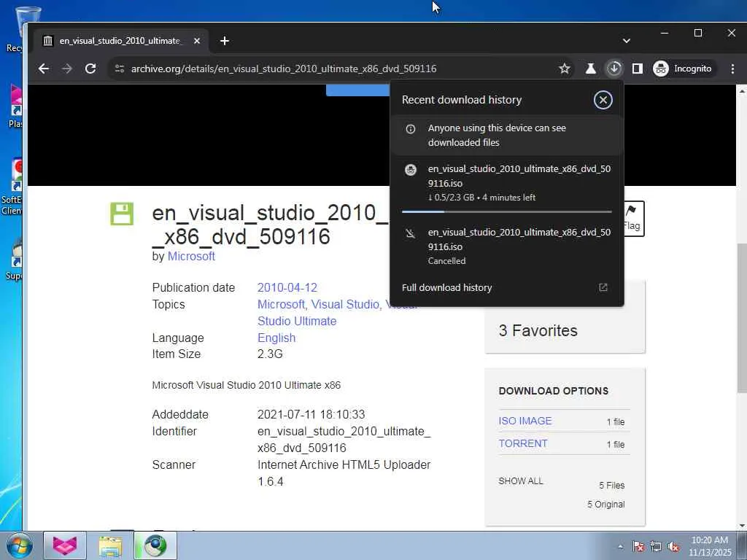Image resolution: width=747 pixels, height=560 pixels.
Task: Click the forward navigation arrow
Action: (67, 69)
